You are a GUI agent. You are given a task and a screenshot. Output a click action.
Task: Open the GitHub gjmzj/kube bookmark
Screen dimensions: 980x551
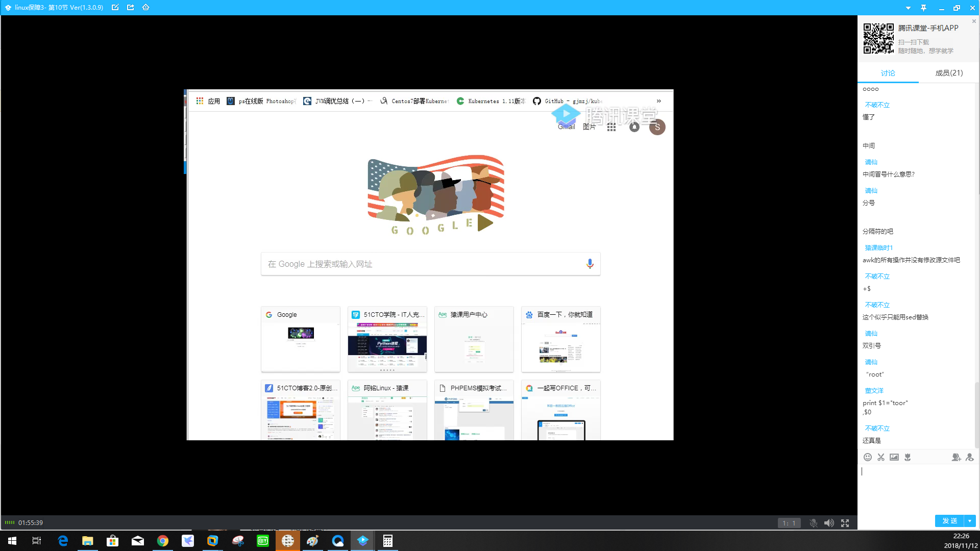point(568,101)
